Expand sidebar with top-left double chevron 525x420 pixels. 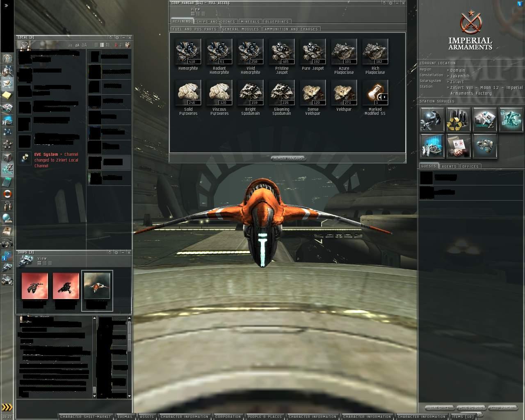(x=6, y=6)
